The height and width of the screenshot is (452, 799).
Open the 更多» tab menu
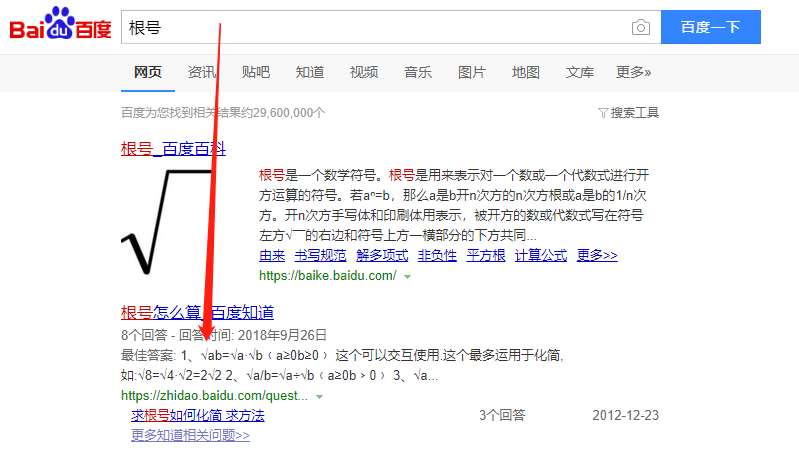coord(633,72)
